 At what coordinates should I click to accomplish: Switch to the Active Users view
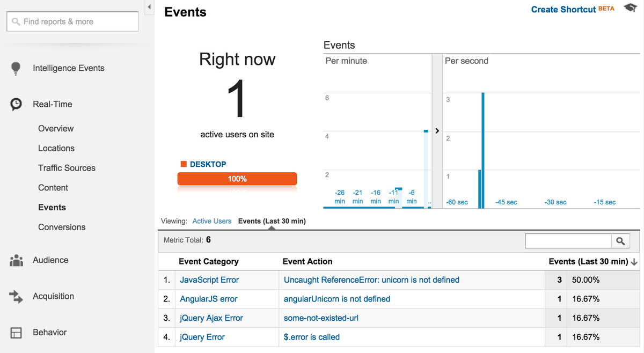[x=211, y=220]
